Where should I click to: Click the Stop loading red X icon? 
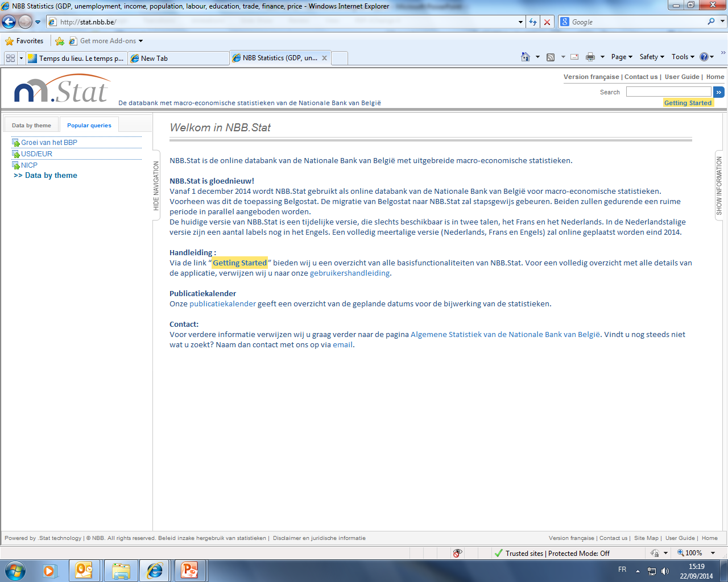547,22
